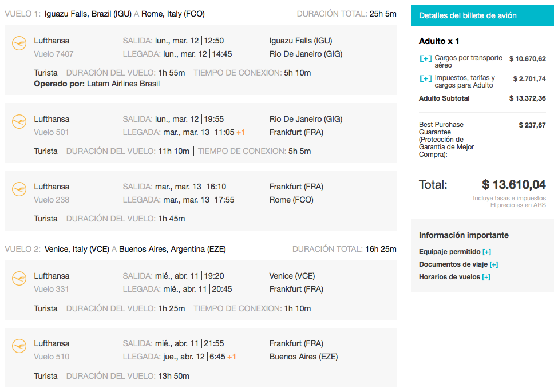This screenshot has width=558, height=392.
Task: Click the +1 day indicator on Frankfurt arrival
Action: point(241,132)
